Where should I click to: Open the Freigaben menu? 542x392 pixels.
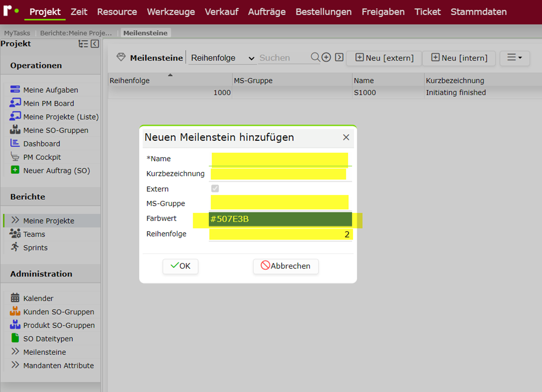point(383,12)
